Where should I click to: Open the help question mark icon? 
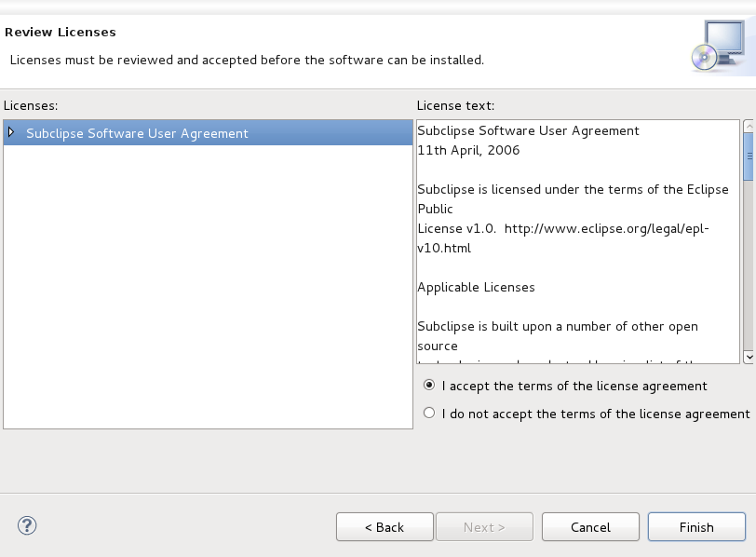[x=27, y=525]
